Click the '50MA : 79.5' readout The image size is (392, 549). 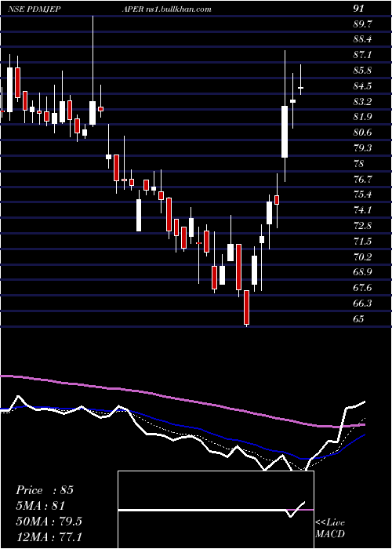[x=49, y=522]
